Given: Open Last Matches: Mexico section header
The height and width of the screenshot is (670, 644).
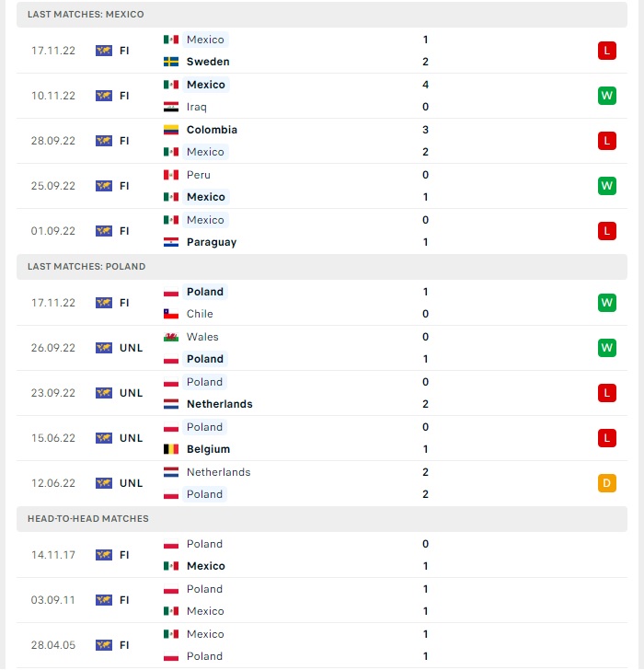Looking at the screenshot, I should [x=322, y=15].
